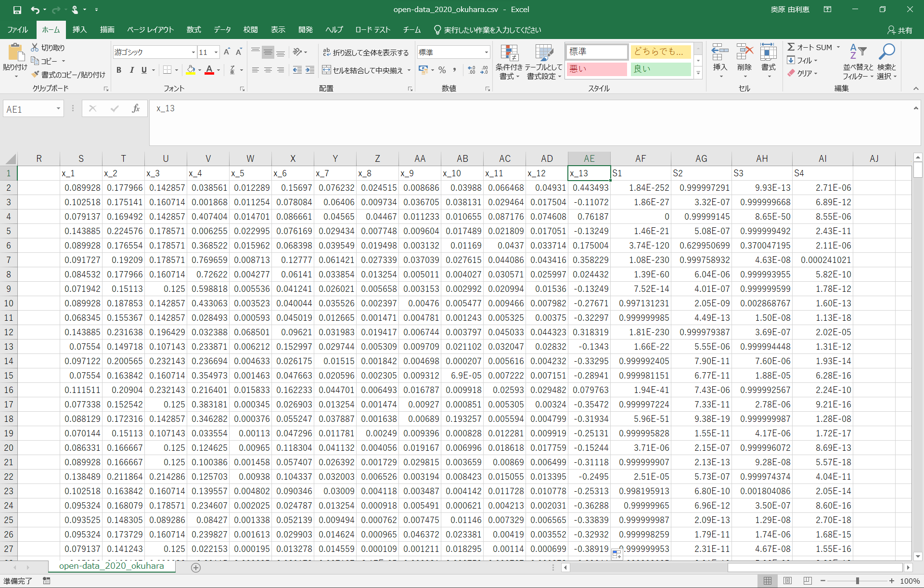Click the Find and Select magnifier icon
The height and width of the screenshot is (588, 924).
click(x=886, y=52)
